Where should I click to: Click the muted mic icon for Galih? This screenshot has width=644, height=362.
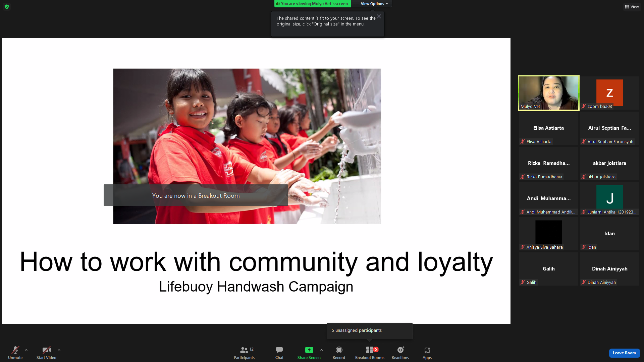point(523,282)
